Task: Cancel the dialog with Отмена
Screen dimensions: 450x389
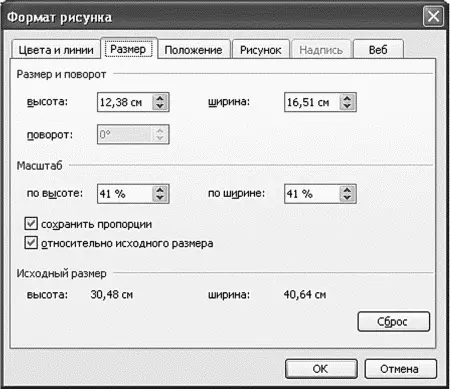Action: tap(400, 369)
